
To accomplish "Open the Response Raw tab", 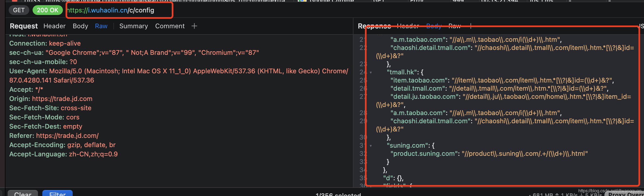I will pyautogui.click(x=455, y=26).
